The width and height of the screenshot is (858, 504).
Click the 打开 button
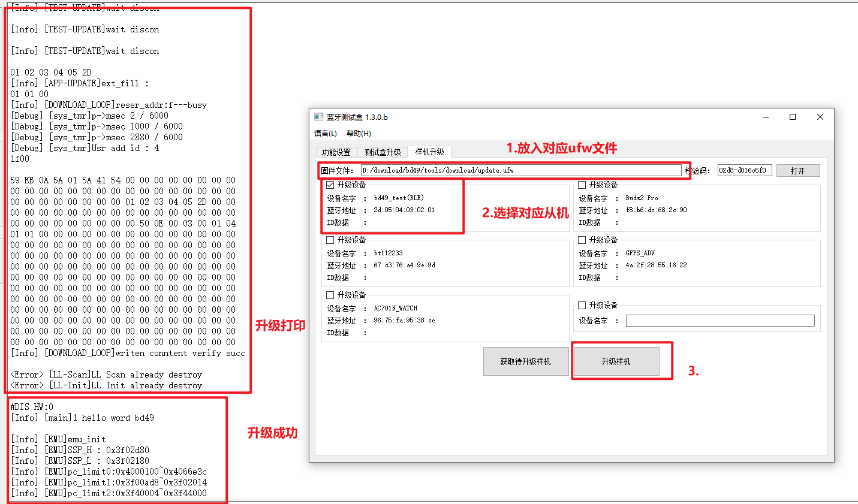pos(798,171)
